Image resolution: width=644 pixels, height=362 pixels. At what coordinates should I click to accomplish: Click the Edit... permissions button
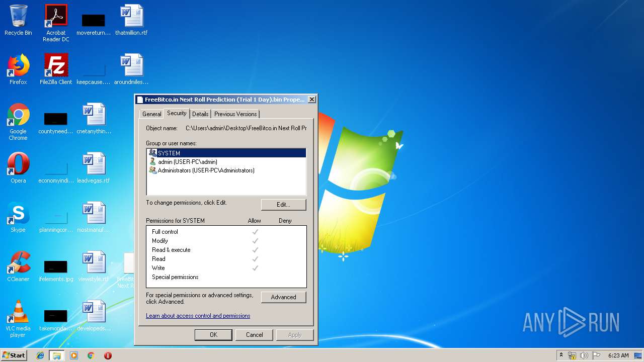click(x=283, y=205)
